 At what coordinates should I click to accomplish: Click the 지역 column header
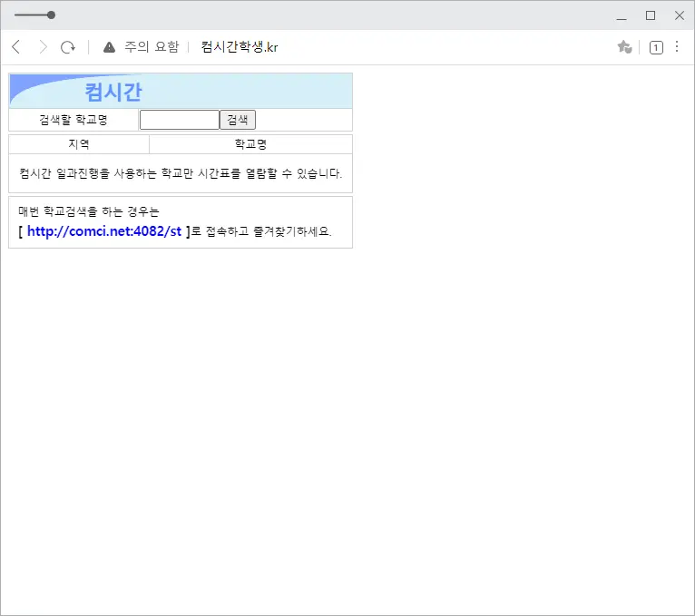tap(79, 144)
